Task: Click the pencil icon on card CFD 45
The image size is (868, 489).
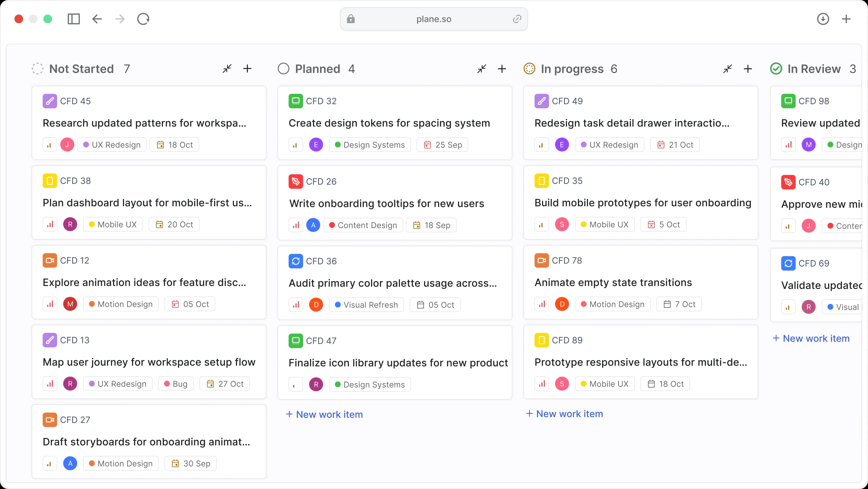Action: [x=50, y=101]
